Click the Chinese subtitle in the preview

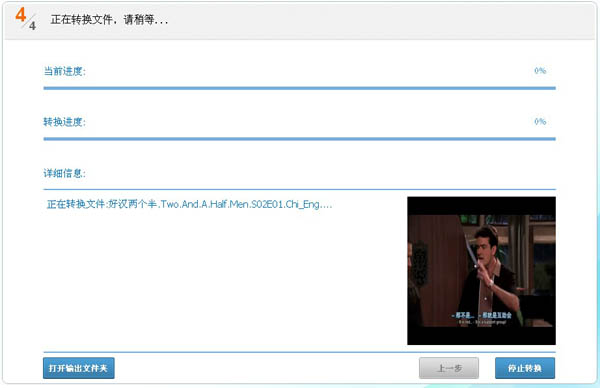(481, 315)
